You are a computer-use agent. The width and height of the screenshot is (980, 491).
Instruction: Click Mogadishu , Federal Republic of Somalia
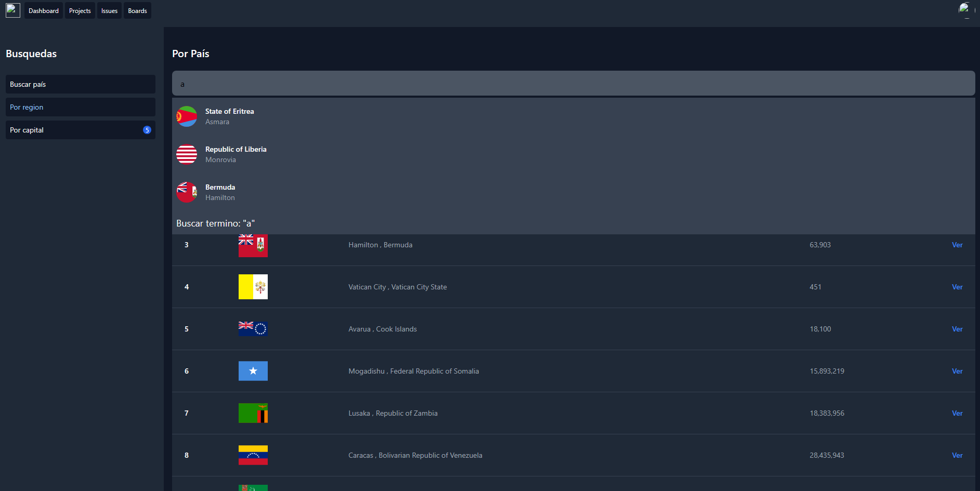click(x=414, y=371)
